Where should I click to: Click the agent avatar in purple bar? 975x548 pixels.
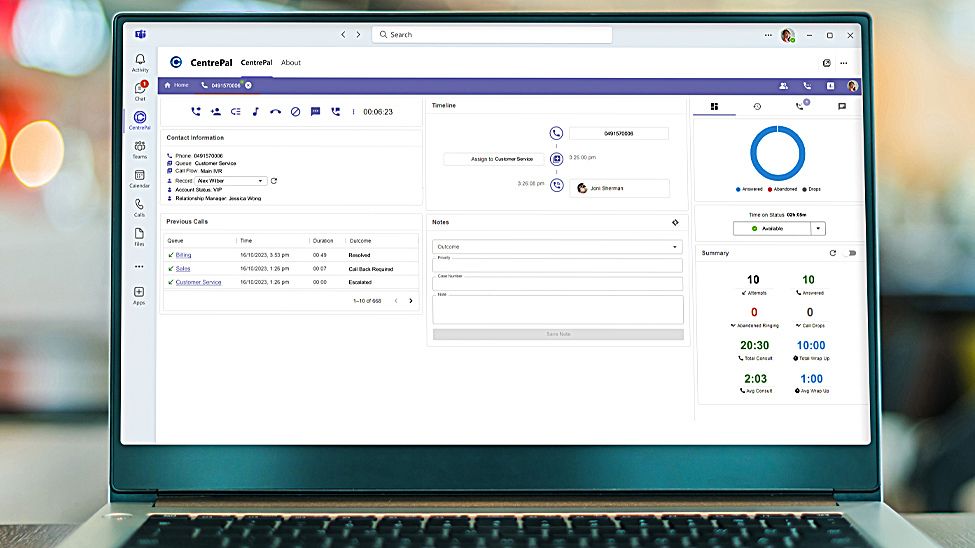853,86
